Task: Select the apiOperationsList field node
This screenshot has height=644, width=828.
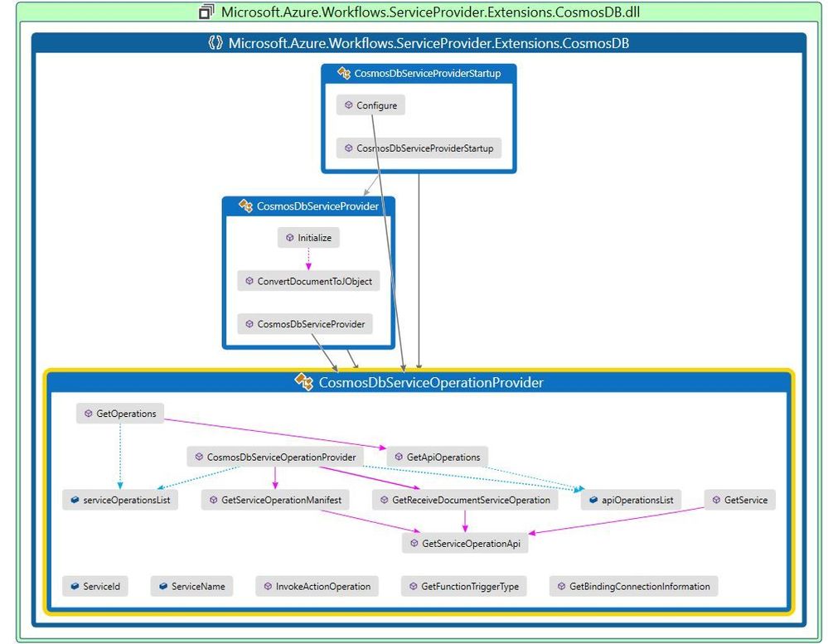Action: pyautogui.click(x=631, y=499)
